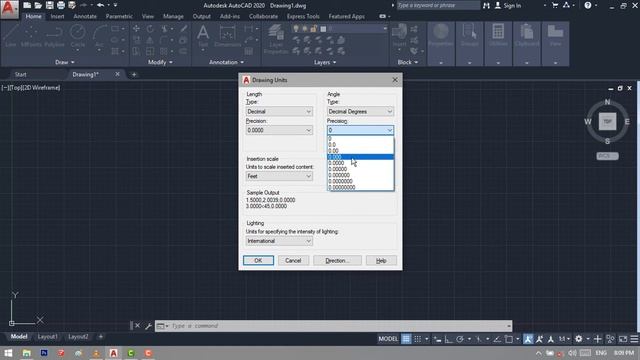Click the Insert block icon
640x360 pixels.
click(x=399, y=35)
